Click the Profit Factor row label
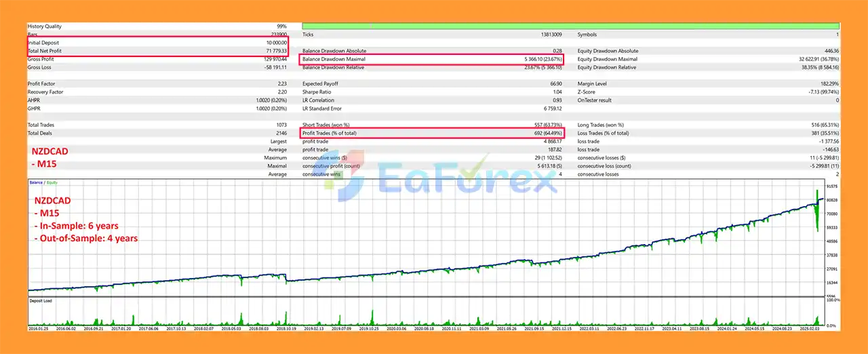868x354 pixels. click(x=41, y=84)
